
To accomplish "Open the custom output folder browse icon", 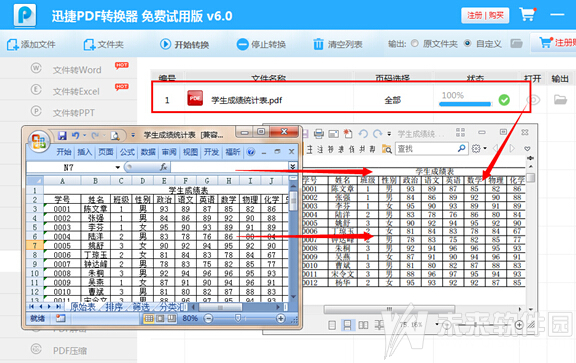I will click(516, 43).
